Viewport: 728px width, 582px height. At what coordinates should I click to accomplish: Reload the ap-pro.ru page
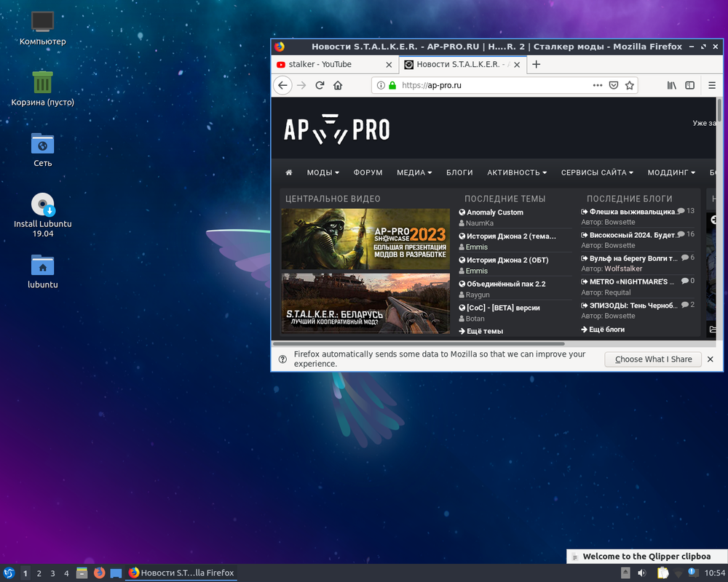click(320, 85)
